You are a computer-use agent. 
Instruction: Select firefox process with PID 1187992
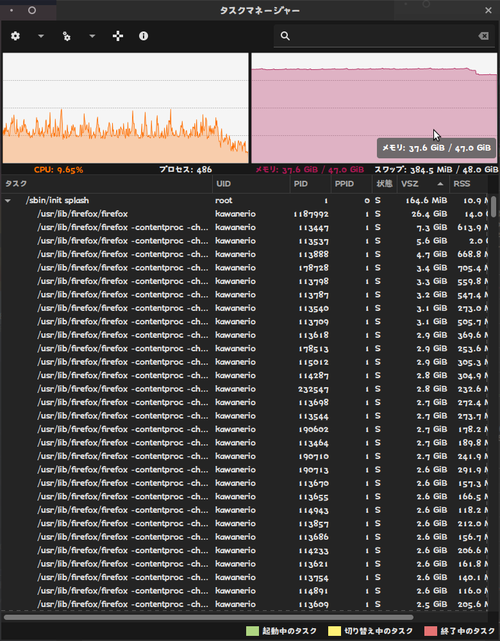click(x=245, y=214)
